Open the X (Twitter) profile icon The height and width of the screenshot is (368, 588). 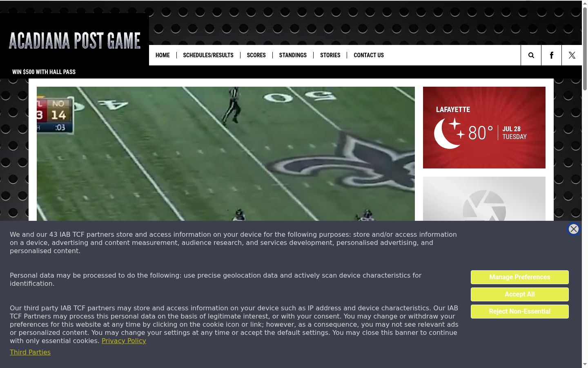(572, 55)
